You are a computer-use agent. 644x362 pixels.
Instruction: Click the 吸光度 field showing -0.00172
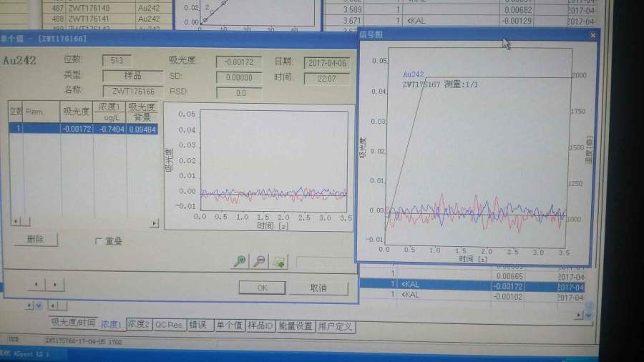tap(238, 62)
